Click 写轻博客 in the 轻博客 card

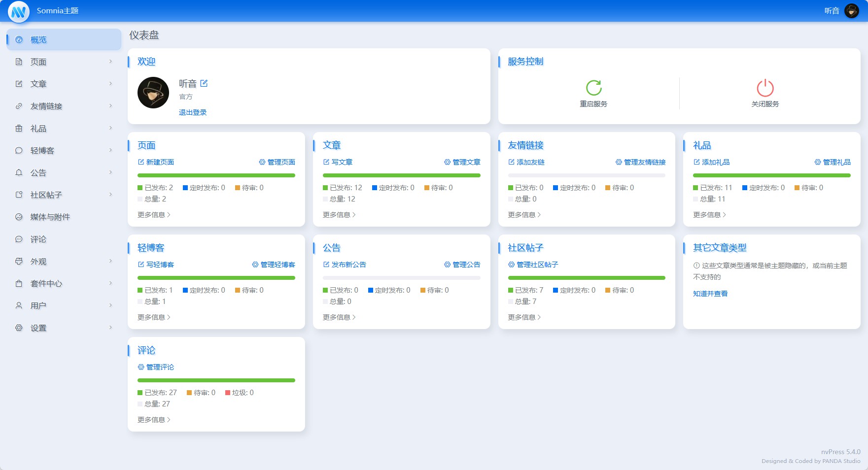click(156, 265)
